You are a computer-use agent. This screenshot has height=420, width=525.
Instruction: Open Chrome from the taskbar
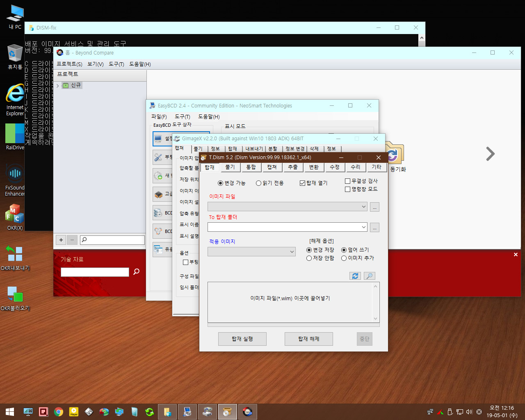59,412
